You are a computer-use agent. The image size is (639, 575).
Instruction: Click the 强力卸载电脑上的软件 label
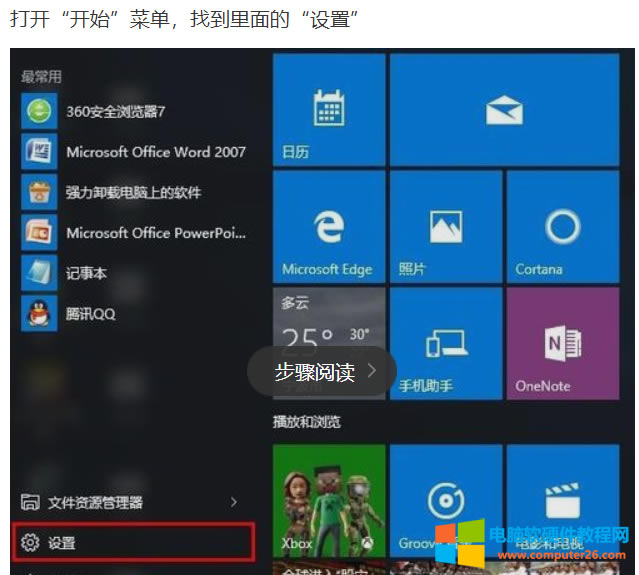coord(134,192)
